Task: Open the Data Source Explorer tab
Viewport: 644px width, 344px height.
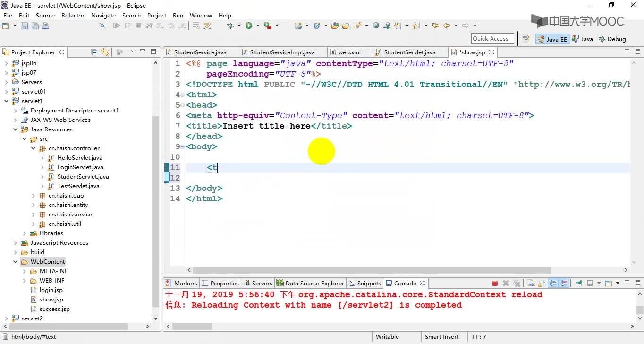Action: (310, 284)
